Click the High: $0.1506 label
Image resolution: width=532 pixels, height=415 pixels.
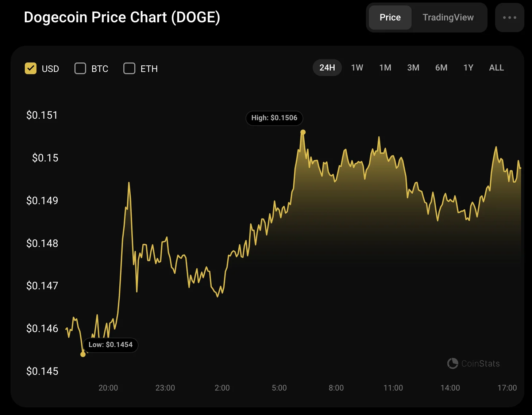pos(274,118)
